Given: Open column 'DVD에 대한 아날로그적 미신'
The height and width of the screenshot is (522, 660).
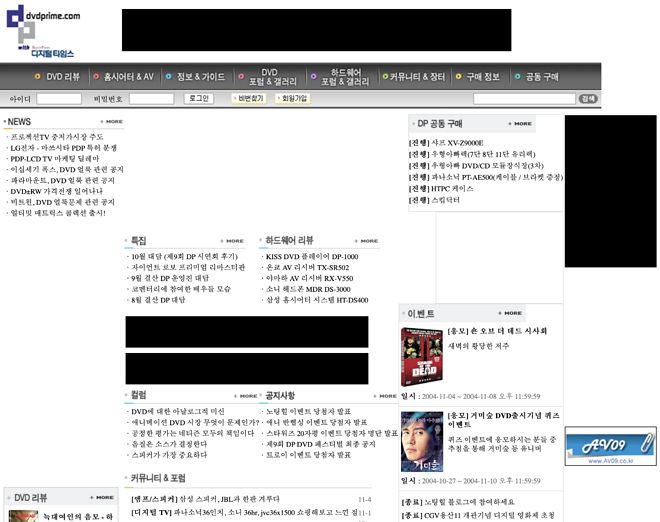Looking at the screenshot, I should pos(178,411).
